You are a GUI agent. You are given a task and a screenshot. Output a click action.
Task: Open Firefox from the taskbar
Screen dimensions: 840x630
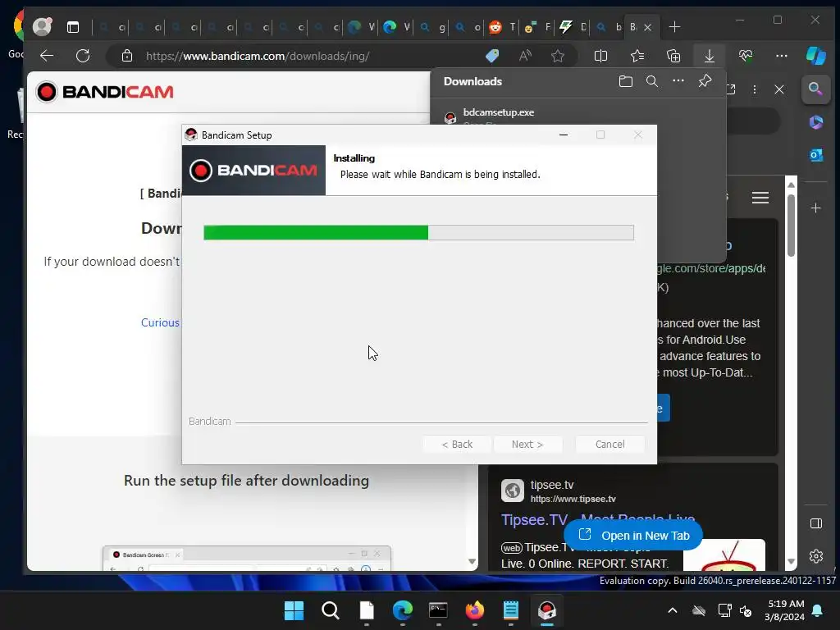pos(475,610)
